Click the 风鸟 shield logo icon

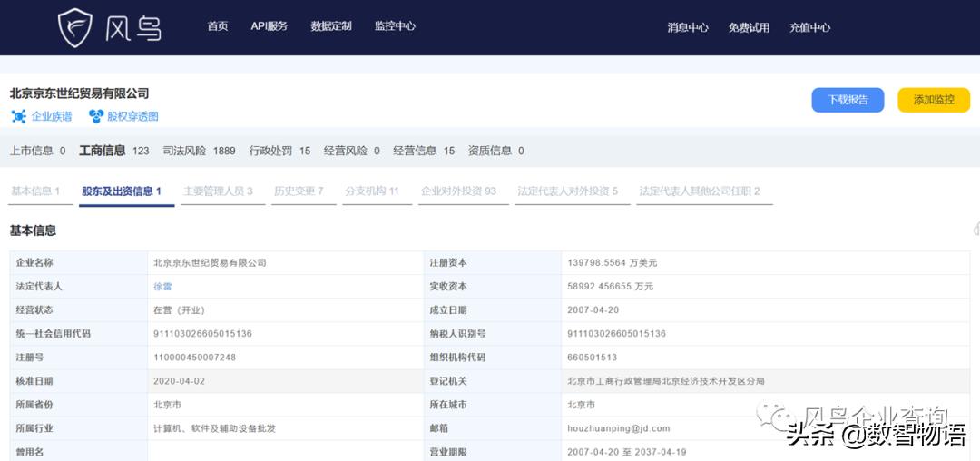point(75,28)
